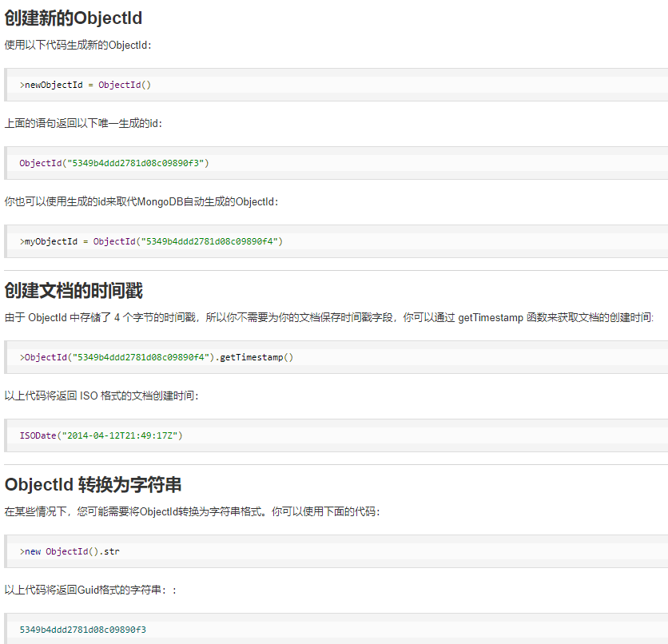Screen dimensions: 668x644
Task: Click the paragraph starting 在某些情况下
Action: click(192, 511)
